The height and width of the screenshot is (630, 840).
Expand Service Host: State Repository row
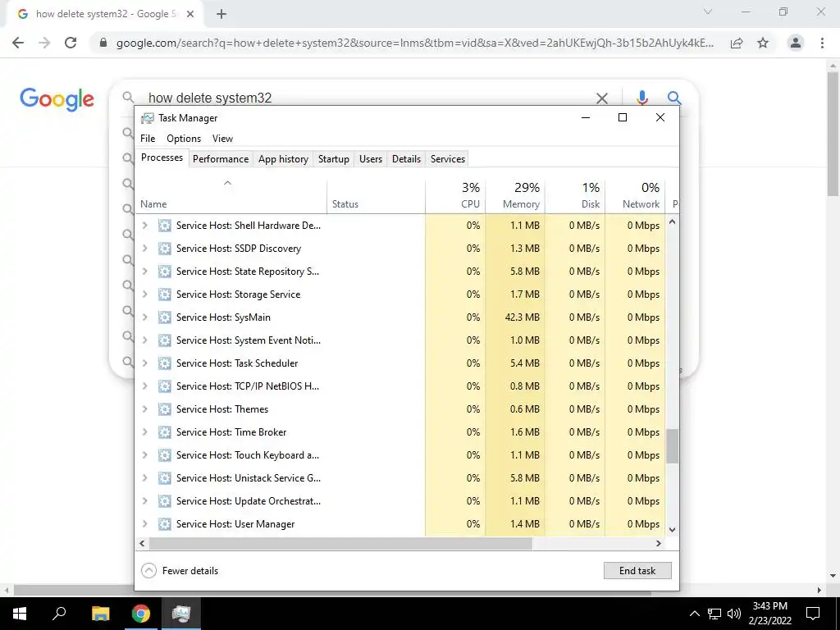pyautogui.click(x=144, y=272)
